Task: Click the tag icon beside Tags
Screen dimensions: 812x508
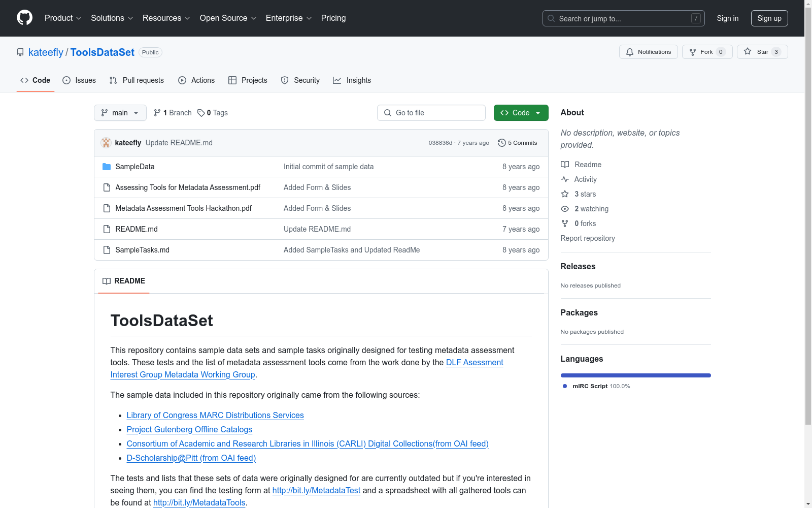Action: click(201, 113)
